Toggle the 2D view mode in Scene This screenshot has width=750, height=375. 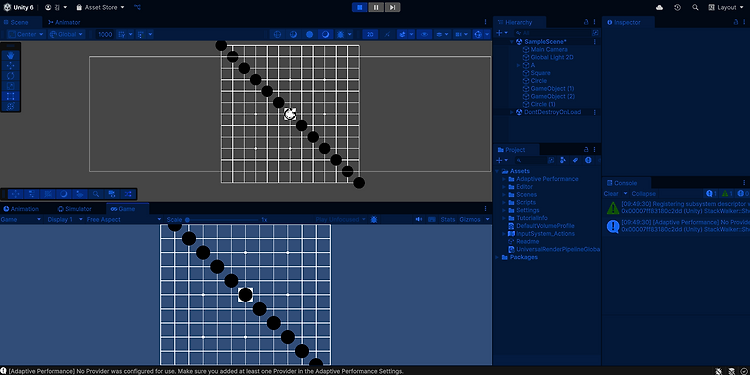pos(369,34)
